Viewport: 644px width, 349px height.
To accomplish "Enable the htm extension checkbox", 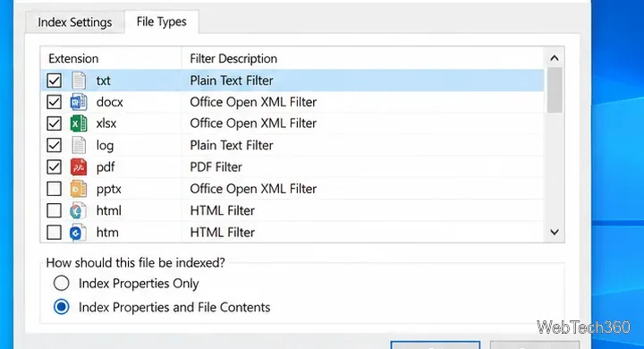I will click(x=55, y=233).
